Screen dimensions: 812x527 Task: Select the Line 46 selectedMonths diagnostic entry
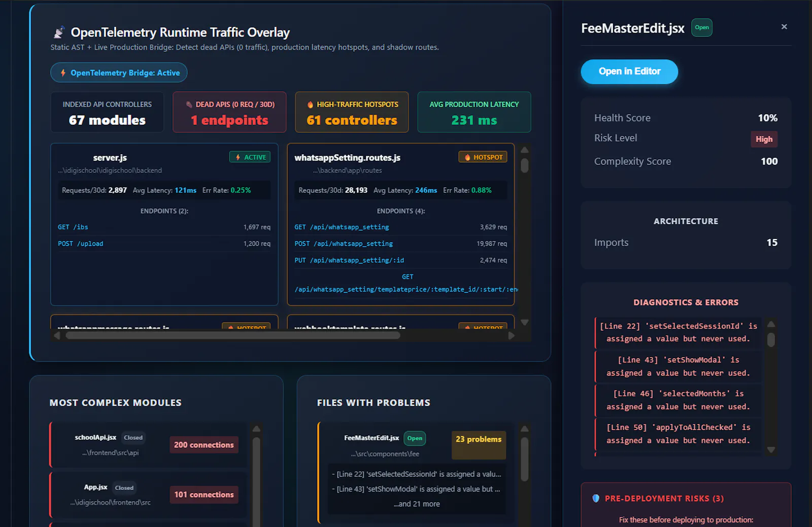click(678, 400)
